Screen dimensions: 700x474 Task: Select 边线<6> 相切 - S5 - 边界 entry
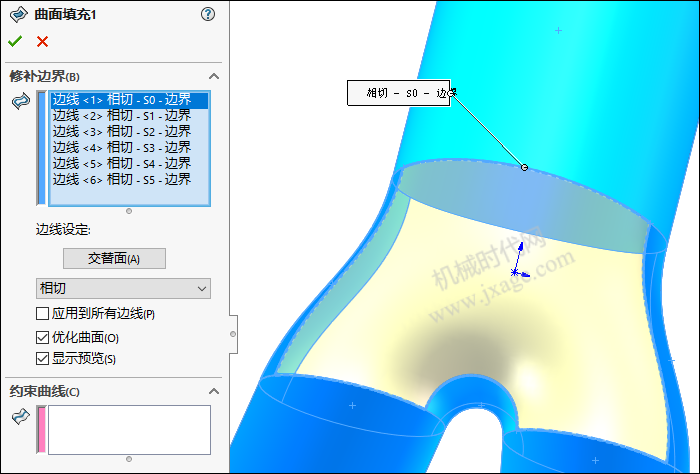(x=129, y=180)
